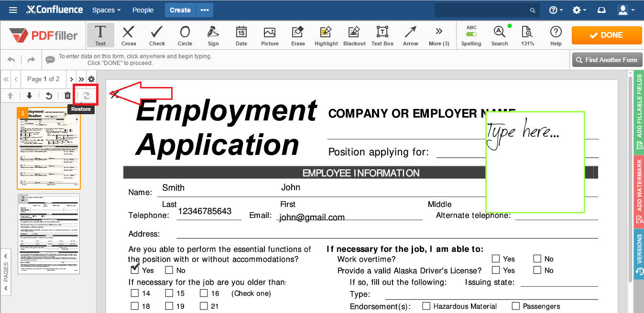Open the Search tool
Viewport: 644px width, 313px height.
[x=500, y=35]
